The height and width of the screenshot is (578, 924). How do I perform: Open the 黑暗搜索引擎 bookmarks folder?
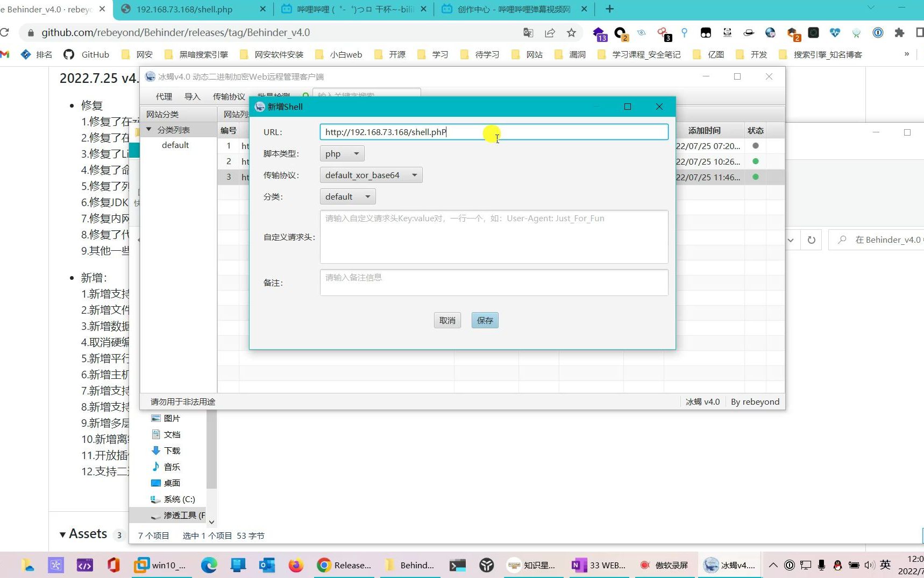197,54
